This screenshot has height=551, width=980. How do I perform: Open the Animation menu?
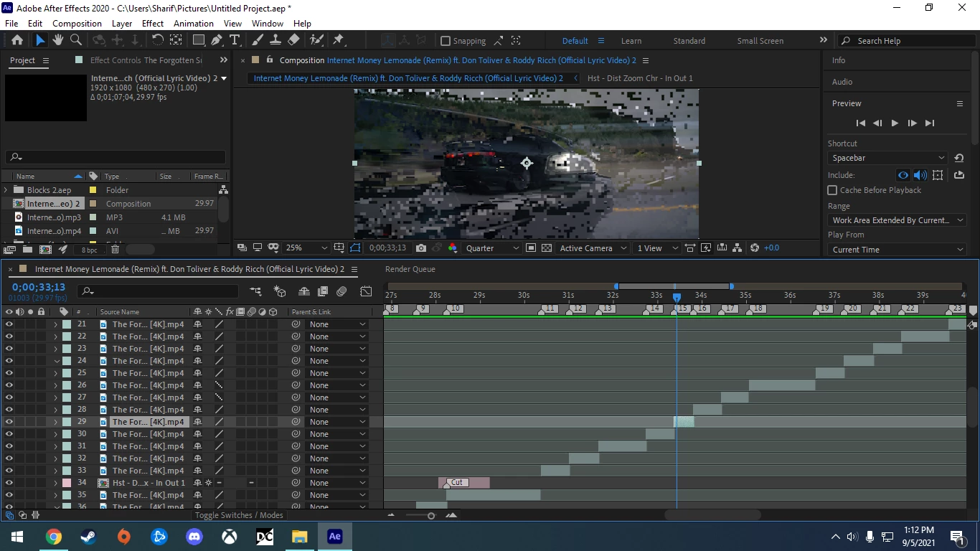pos(194,23)
